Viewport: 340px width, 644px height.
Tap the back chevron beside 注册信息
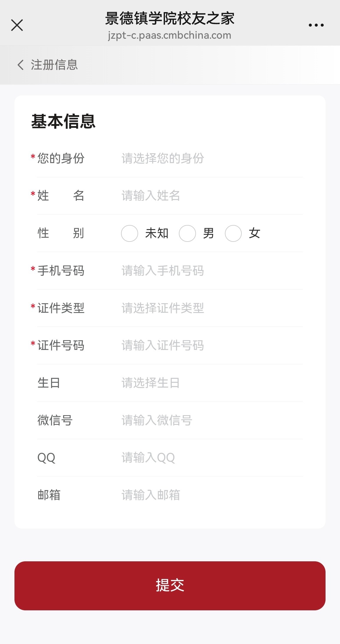coord(20,65)
